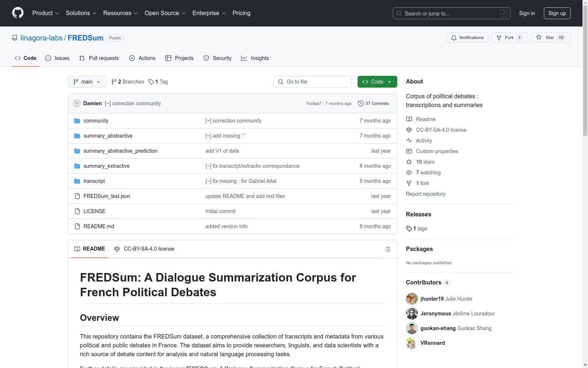Fork the FREDSum repository
Image resolution: width=588 pixels, height=368 pixels.
point(509,38)
